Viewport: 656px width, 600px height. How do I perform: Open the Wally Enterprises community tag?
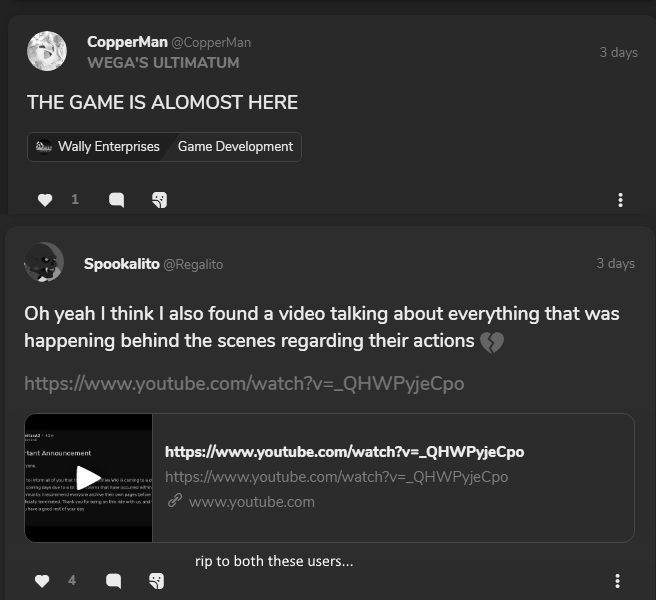tap(98, 146)
